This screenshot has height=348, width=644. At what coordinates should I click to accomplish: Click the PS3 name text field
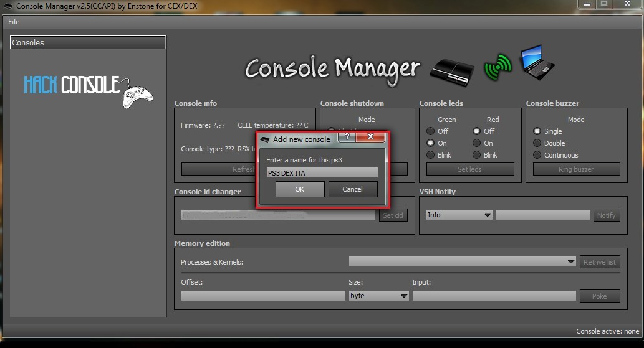322,172
